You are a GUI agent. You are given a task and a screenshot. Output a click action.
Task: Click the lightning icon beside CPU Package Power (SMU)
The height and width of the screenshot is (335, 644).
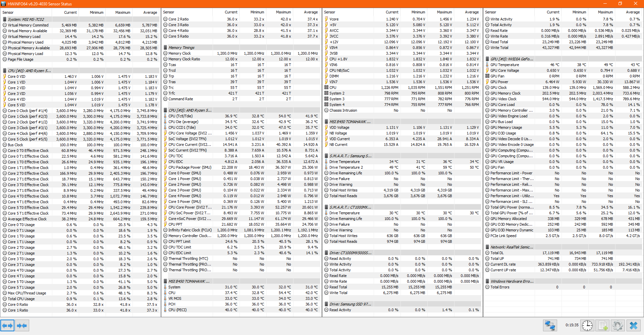(165, 167)
